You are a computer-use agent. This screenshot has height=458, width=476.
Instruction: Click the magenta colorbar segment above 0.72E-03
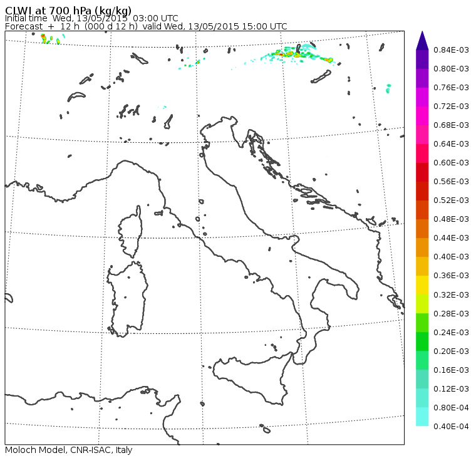(x=422, y=97)
